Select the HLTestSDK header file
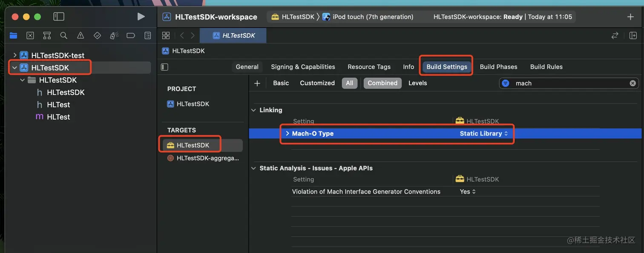Viewport: 644px width, 253px height. tap(66, 92)
